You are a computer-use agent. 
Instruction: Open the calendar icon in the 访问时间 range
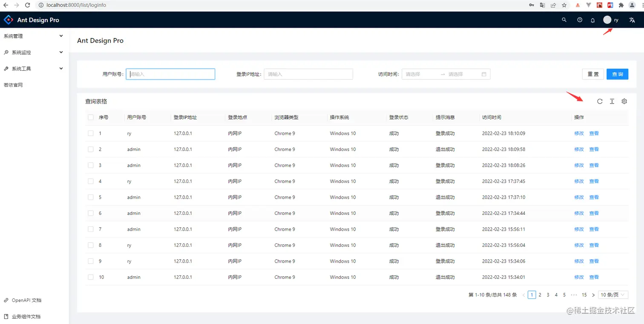(x=484, y=74)
